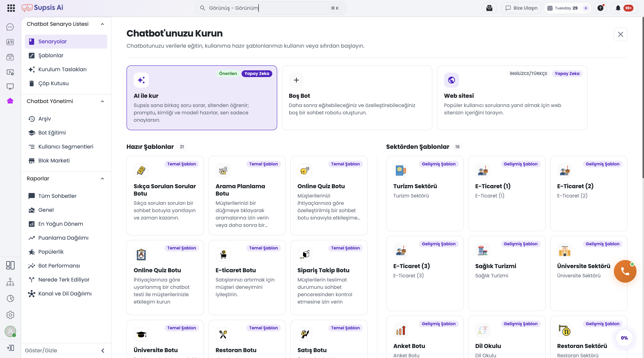Select the Arama Planlama Botu template
The width and height of the screenshot is (644, 358).
247,196
